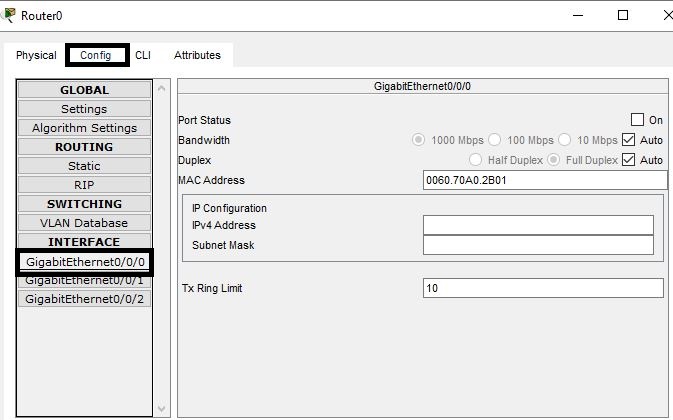
Task: Select Full Duplex mode
Action: point(553,160)
